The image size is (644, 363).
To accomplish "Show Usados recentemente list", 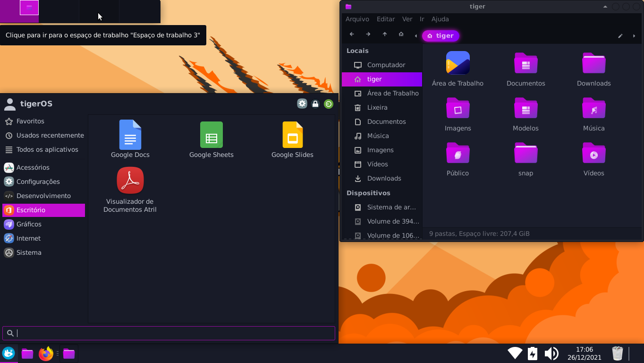I will [44, 135].
